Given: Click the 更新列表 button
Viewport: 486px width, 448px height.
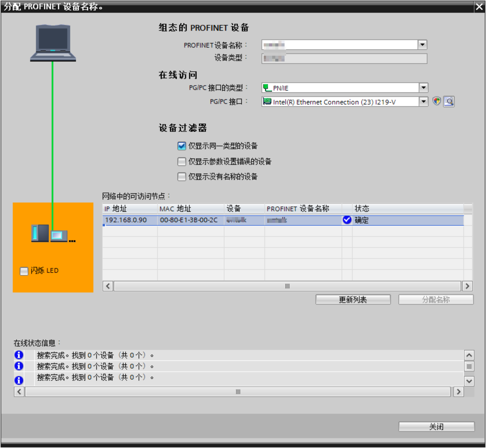Looking at the screenshot, I should (x=353, y=299).
